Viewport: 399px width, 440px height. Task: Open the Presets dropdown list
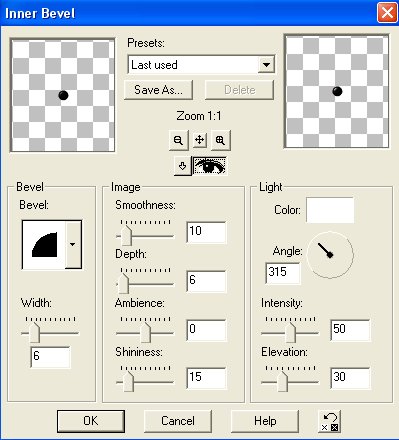pos(266,65)
